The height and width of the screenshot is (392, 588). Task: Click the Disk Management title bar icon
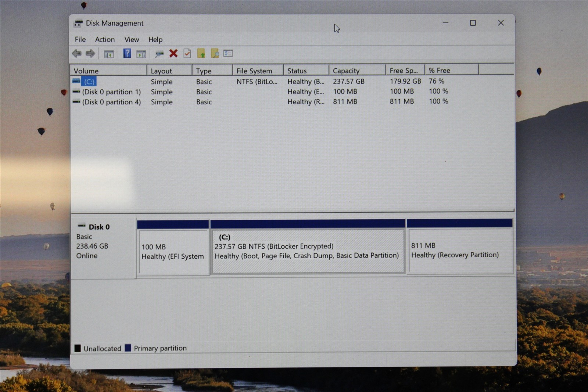click(78, 23)
